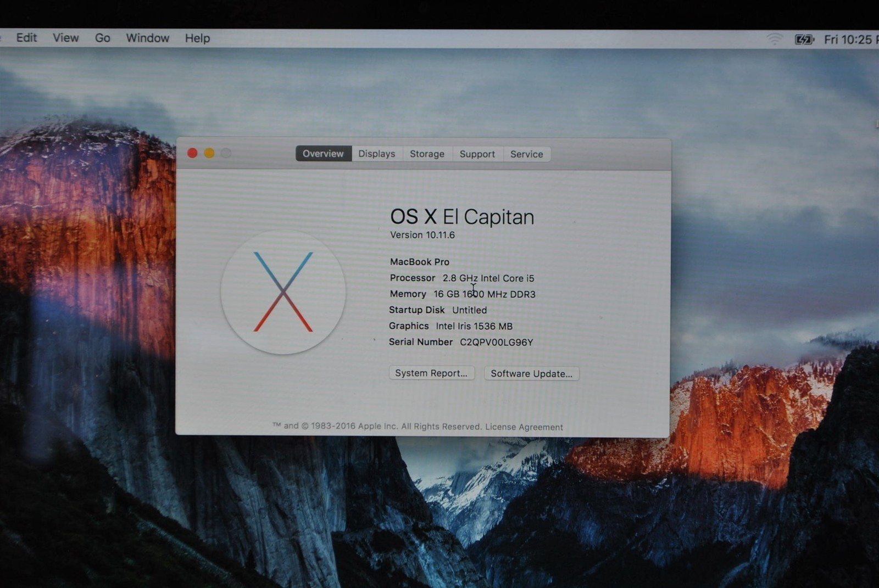The image size is (879, 588).
Task: Open the Window menu
Action: 148,38
